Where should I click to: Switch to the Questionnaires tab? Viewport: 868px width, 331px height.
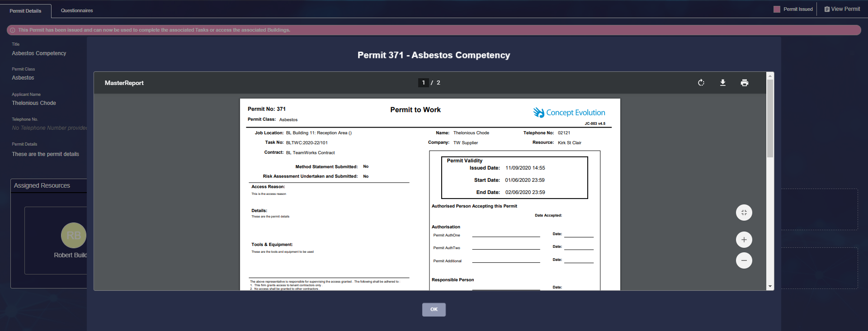pos(77,10)
